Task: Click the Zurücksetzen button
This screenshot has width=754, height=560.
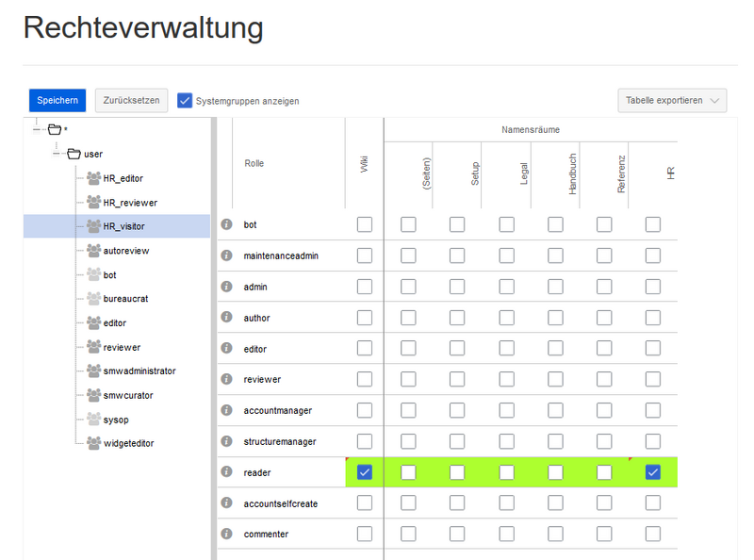Action: pos(131,100)
